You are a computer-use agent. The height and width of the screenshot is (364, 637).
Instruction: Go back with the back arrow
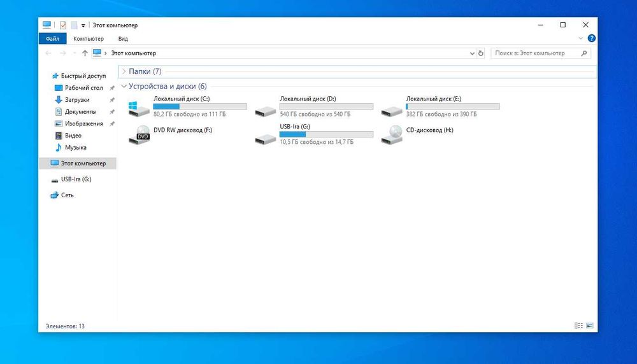pyautogui.click(x=48, y=53)
